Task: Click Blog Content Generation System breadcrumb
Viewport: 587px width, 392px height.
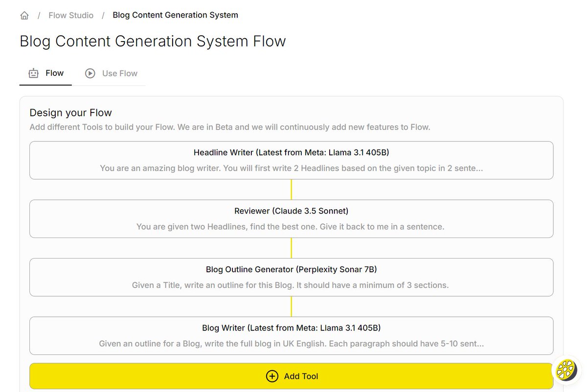Action: (175, 15)
